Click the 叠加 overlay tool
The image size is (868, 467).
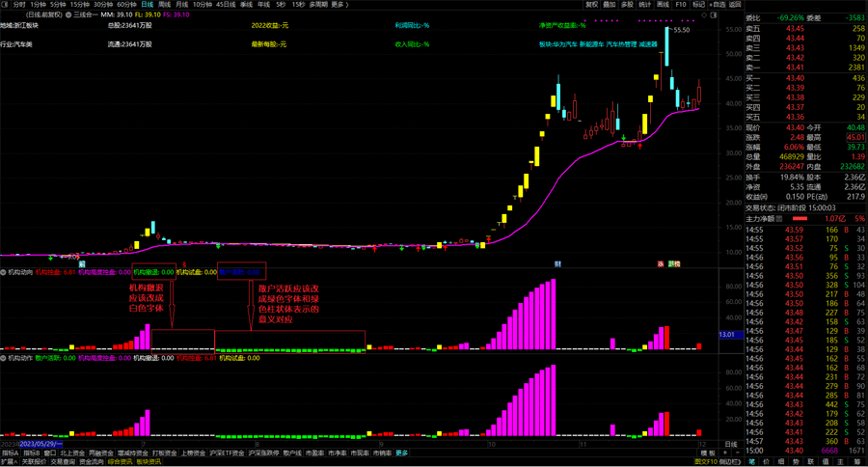click(x=610, y=5)
